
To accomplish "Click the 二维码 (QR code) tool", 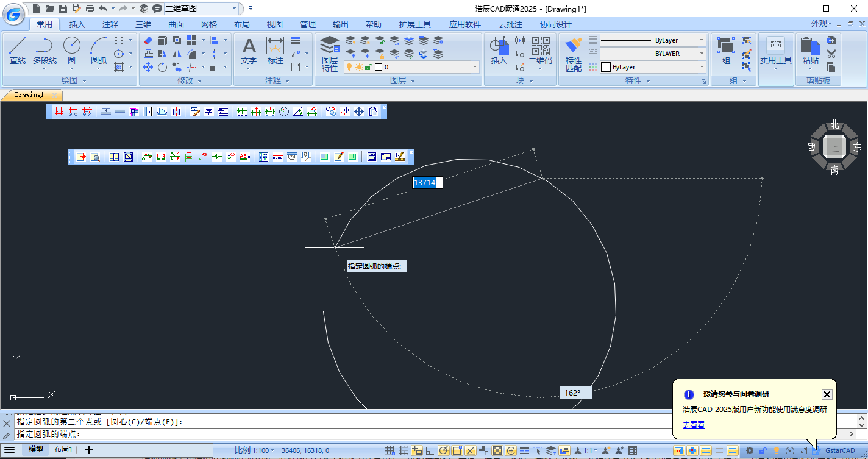I will click(x=540, y=50).
